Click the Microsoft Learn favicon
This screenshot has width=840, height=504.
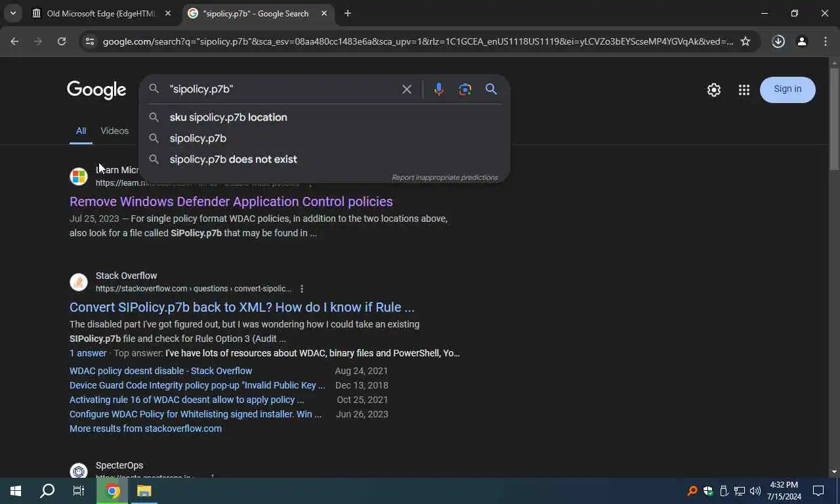pos(79,177)
